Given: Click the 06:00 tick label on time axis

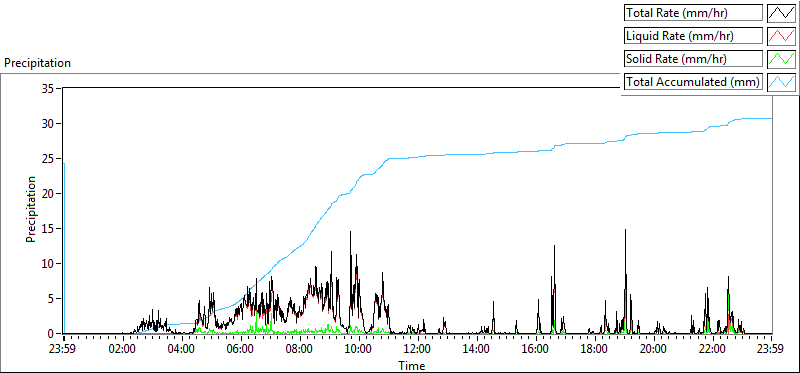Looking at the screenshot, I should pos(241,350).
